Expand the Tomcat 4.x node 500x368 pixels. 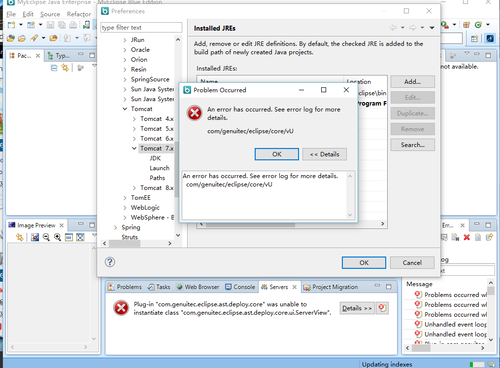coord(134,119)
